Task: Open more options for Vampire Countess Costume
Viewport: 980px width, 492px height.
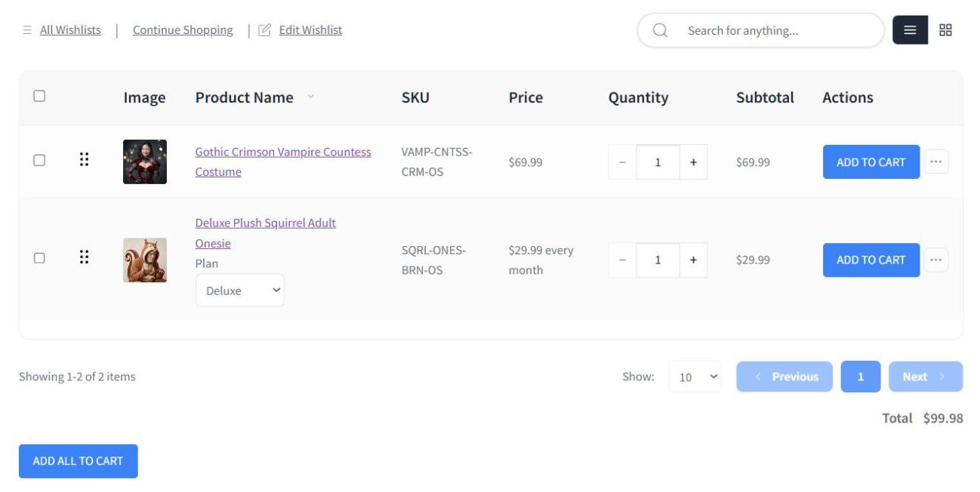Action: tap(936, 161)
